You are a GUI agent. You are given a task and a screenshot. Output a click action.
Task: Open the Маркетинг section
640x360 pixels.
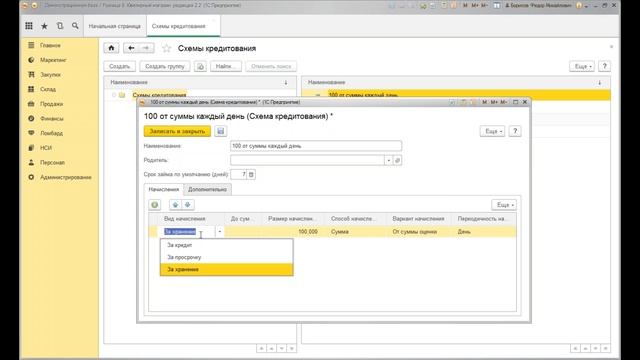tap(53, 60)
